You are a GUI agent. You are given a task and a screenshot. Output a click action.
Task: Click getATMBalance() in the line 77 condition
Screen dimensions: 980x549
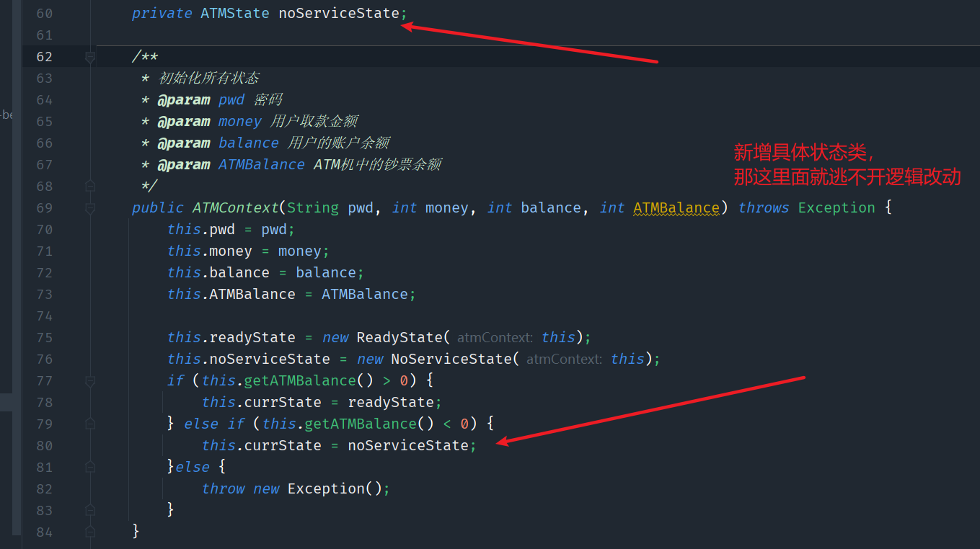tap(309, 380)
